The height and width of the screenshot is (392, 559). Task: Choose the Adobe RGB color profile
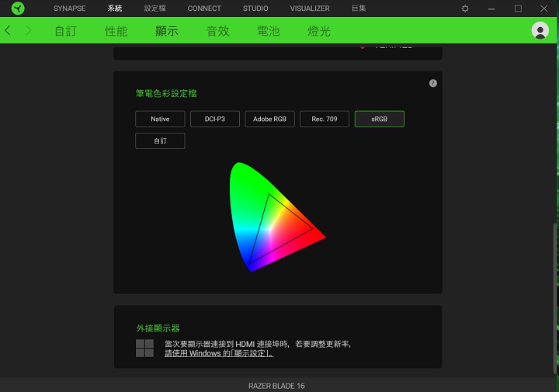coord(270,119)
